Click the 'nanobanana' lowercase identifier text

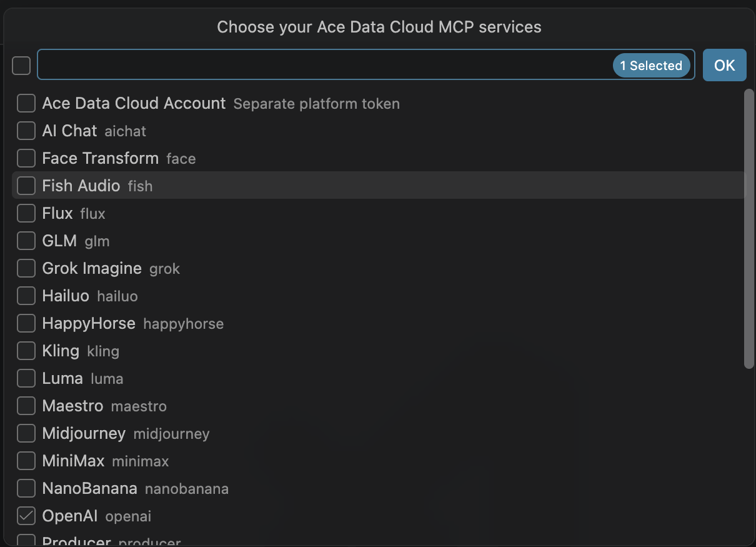(187, 489)
